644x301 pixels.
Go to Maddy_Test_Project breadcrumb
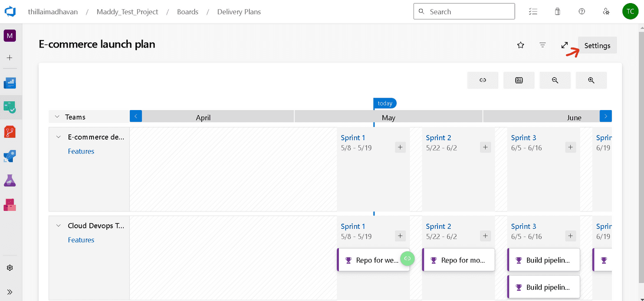[127, 12]
